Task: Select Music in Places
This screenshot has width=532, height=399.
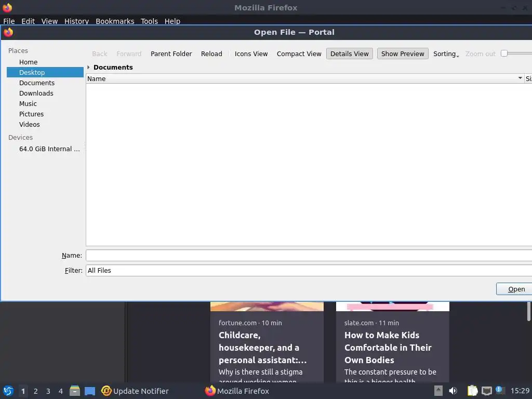Action: (45, 103)
